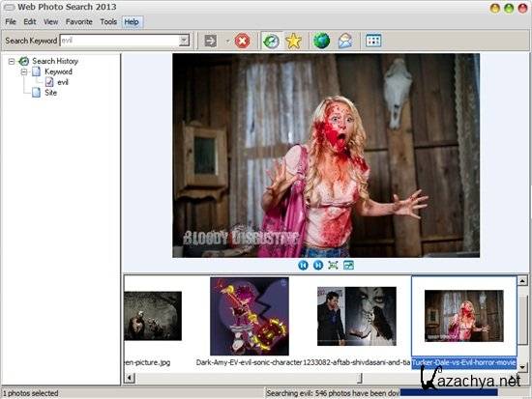Click the en-picture.jpg file name
Screen dimensions: 532x399
[147, 362]
